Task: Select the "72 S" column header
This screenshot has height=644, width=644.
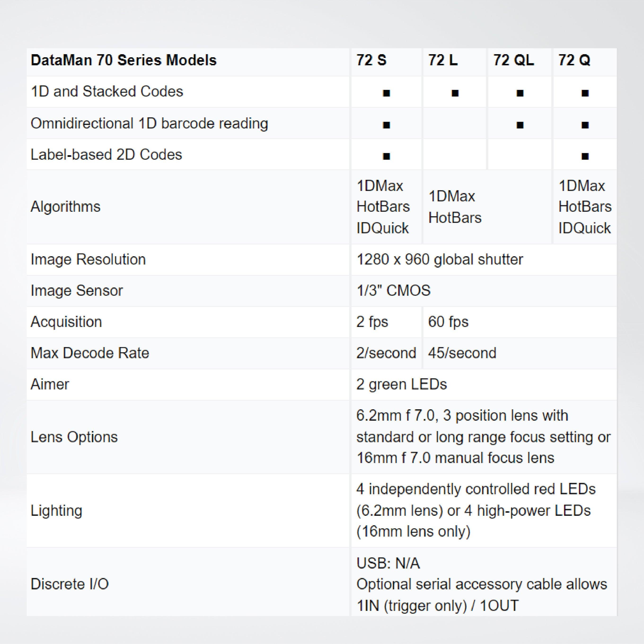Action: (371, 60)
